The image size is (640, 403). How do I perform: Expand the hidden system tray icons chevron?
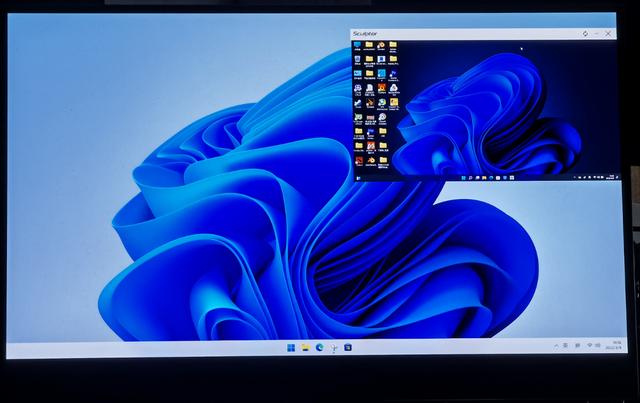pos(556,346)
